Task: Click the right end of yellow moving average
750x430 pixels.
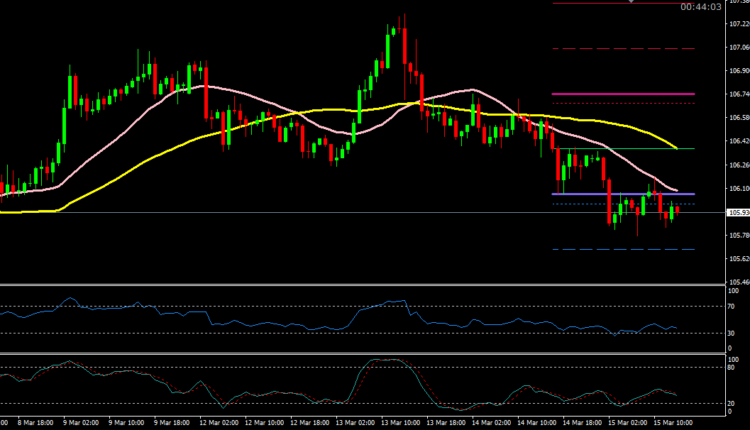Action: tap(677, 148)
